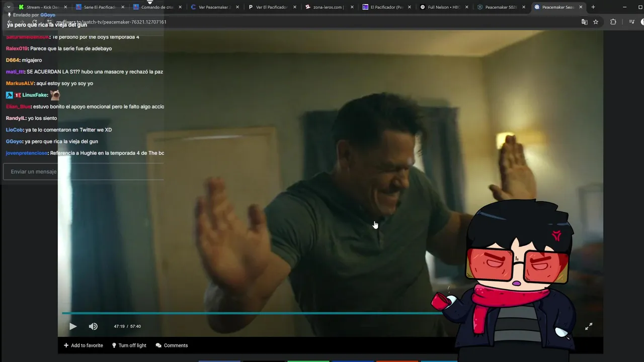The image size is (644, 362).
Task: Click the GGoyo name in pinned message
Action: click(x=48, y=15)
